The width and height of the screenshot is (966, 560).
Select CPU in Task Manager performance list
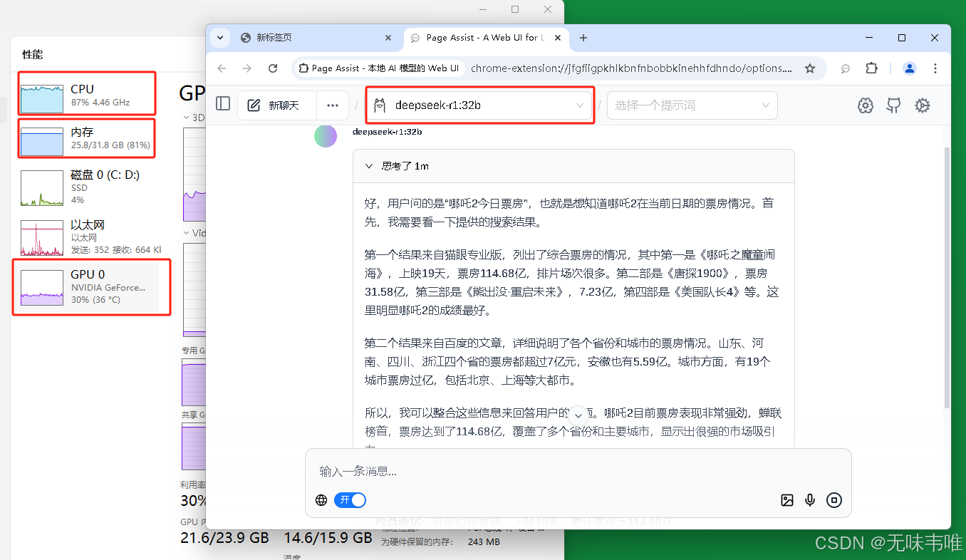click(87, 94)
